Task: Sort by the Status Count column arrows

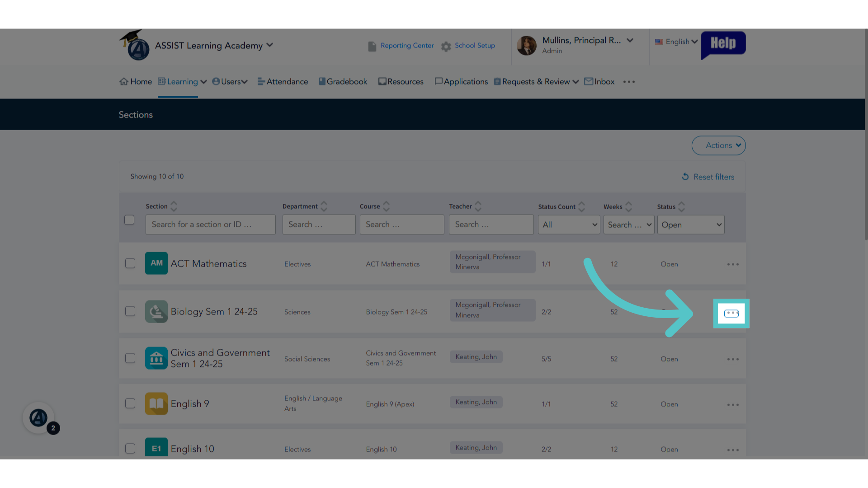Action: 582,207
